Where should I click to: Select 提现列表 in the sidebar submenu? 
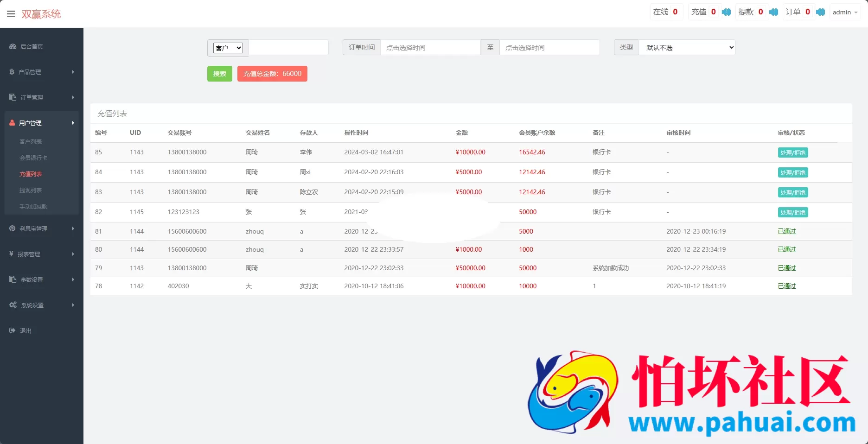coord(31,190)
